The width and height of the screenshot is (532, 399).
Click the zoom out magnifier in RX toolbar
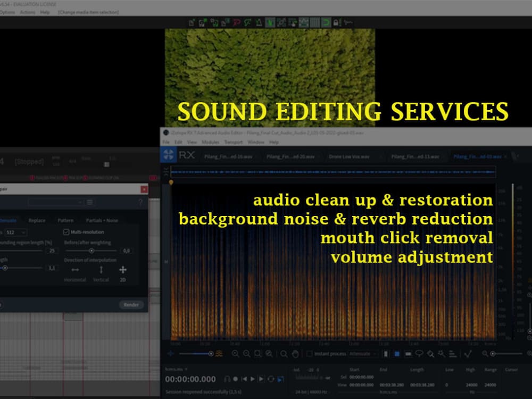247,354
